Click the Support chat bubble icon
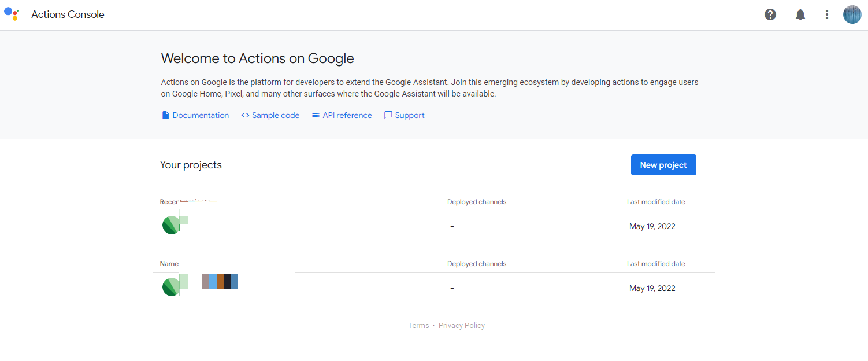 [x=388, y=115]
